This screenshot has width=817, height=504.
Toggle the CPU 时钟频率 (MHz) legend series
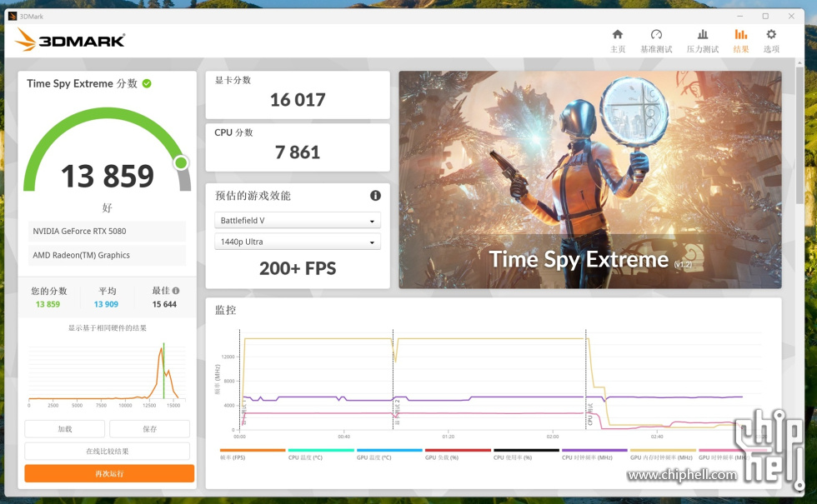594,454
